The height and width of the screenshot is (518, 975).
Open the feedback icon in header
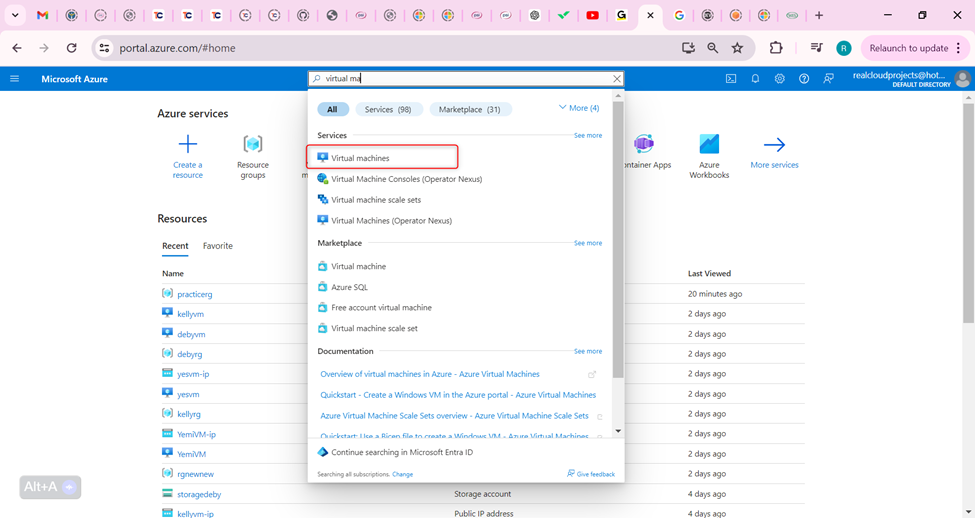point(828,79)
